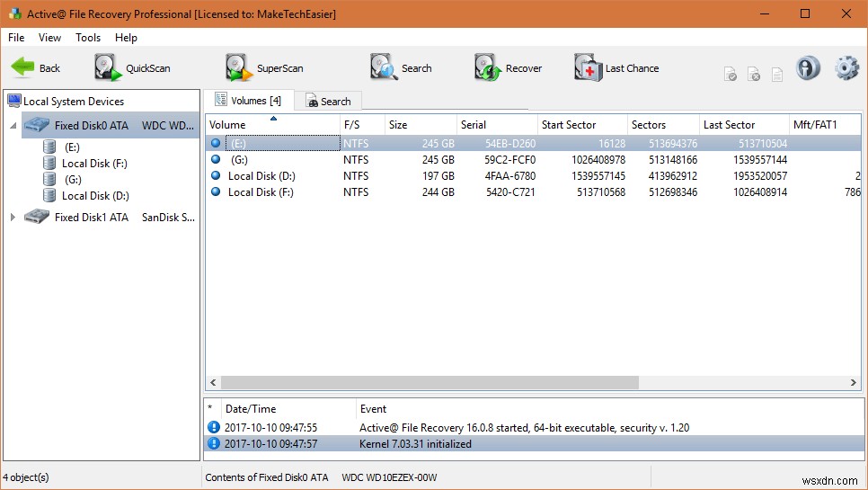
Task: Click the Date/Time log column header
Action: click(x=288, y=408)
